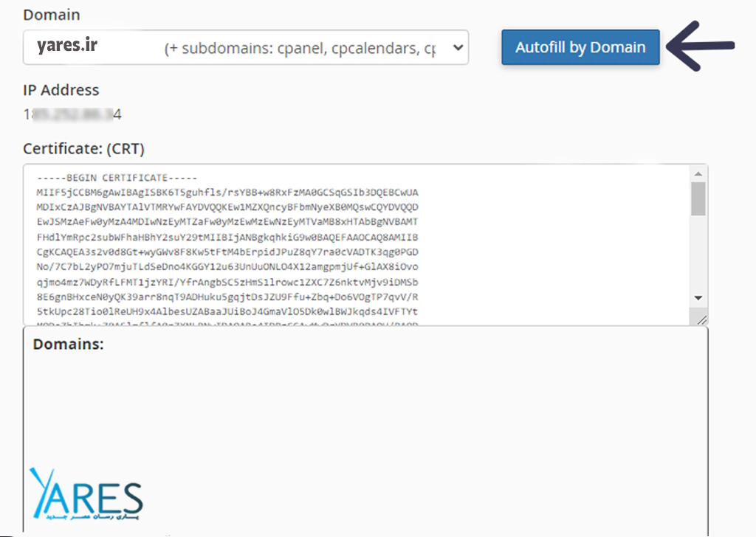The height and width of the screenshot is (537, 756).
Task: Click the certificate textarea scrollbar thumb
Action: (x=698, y=198)
